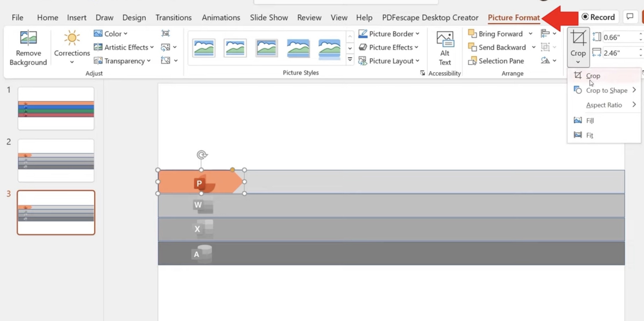Click the shape width field 2.46"
The image size is (644, 321).
pos(620,53)
